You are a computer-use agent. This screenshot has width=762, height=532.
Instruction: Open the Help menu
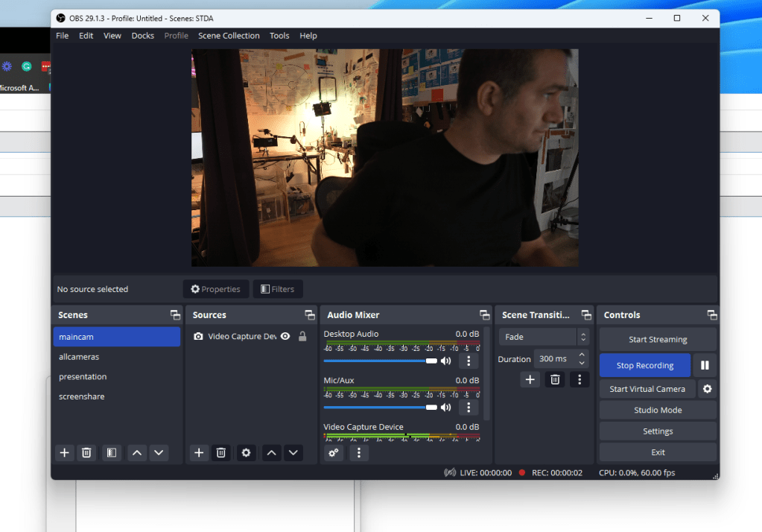click(308, 36)
